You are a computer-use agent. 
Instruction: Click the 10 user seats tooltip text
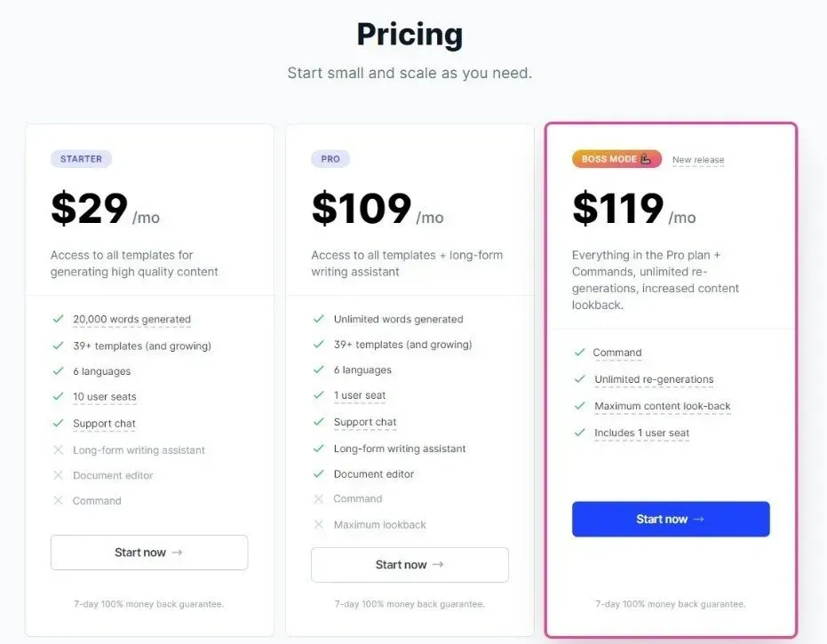point(105,397)
